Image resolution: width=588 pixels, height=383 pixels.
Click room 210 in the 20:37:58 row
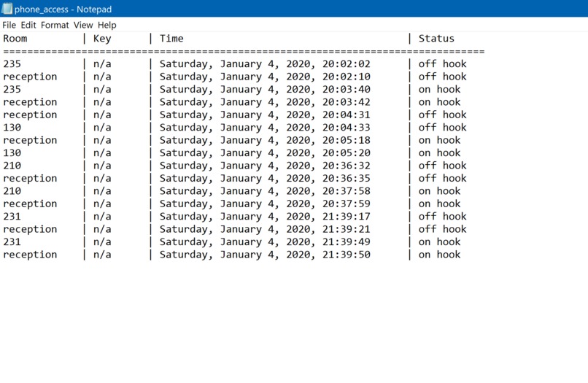(x=12, y=191)
